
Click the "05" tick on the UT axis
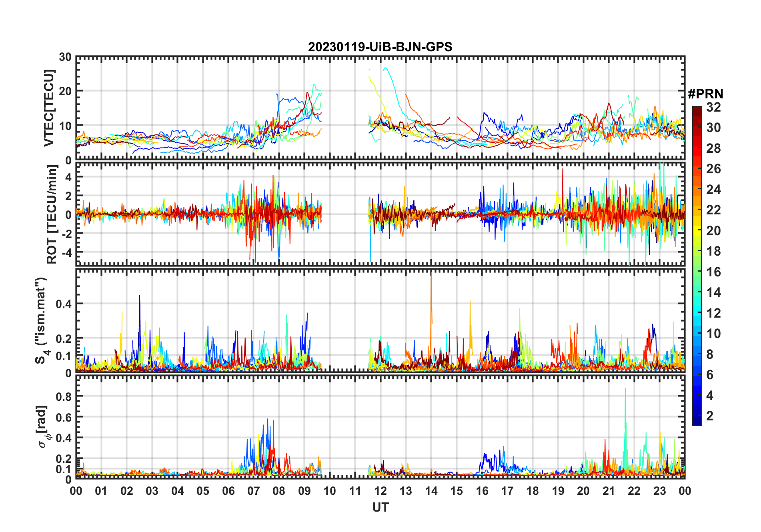pos(203,491)
